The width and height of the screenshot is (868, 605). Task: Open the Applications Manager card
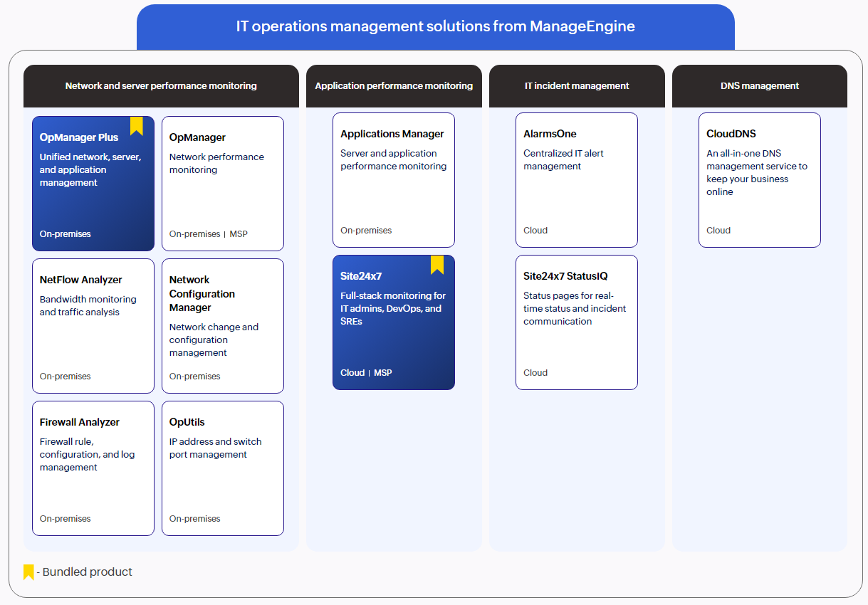click(x=394, y=180)
